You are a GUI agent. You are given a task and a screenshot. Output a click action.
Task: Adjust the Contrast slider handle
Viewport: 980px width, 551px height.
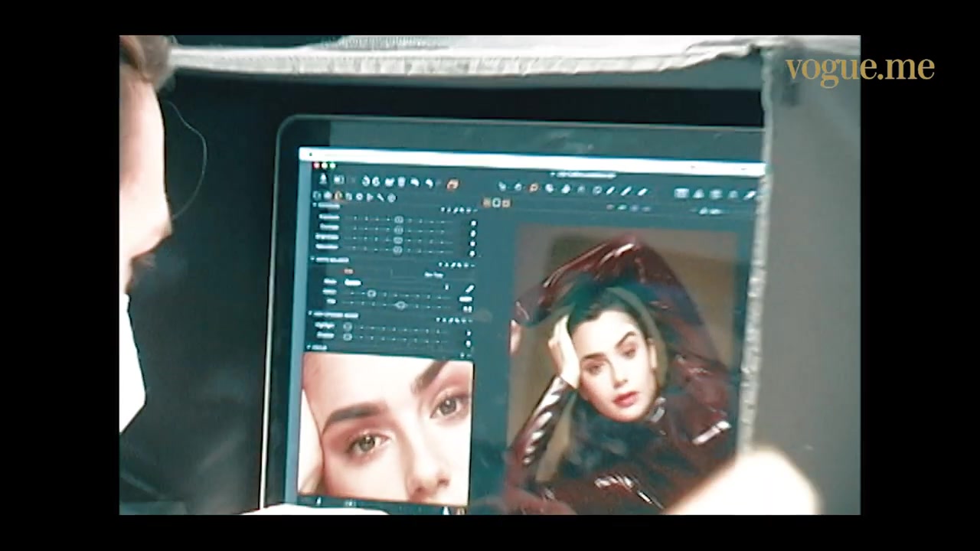(x=398, y=230)
